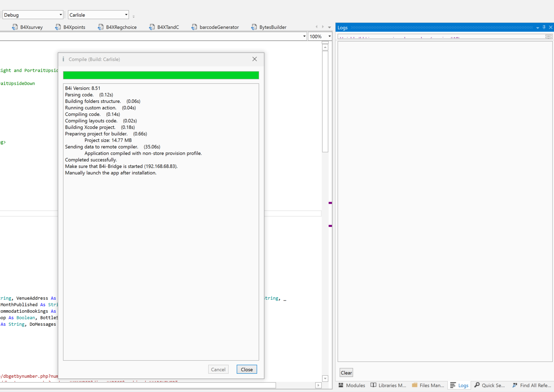
Task: Click the barcodeGenerator tab file icon
Action: coord(194,27)
